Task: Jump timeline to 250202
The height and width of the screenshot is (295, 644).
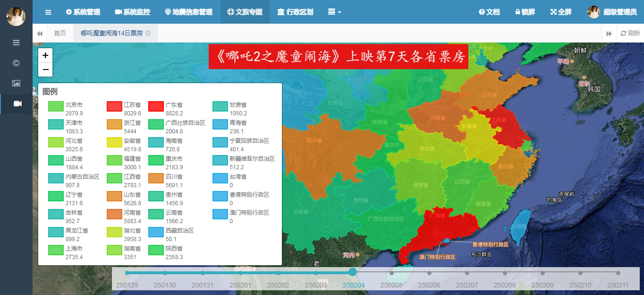Action: (278, 273)
